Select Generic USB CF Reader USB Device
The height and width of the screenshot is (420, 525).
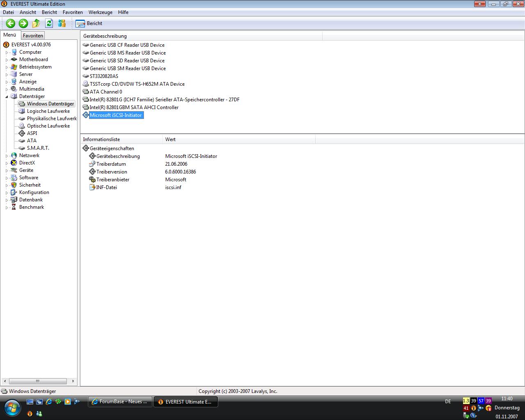127,45
